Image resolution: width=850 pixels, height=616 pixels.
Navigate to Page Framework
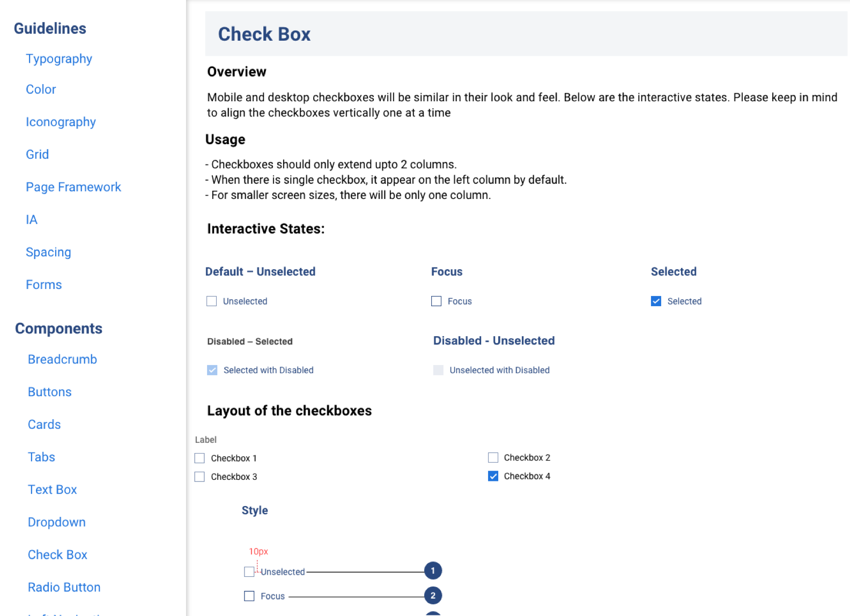tap(73, 187)
